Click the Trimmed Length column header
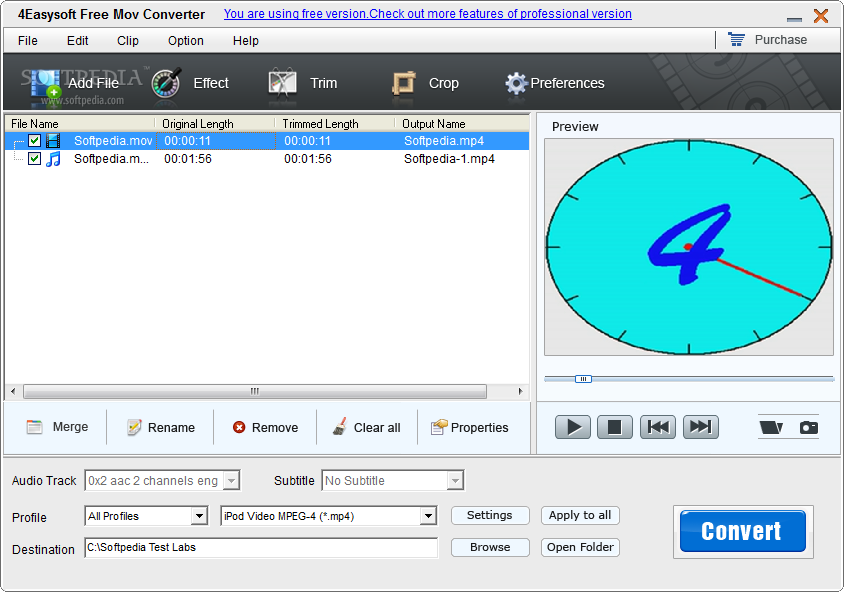Viewport: 844px width, 592px height. coord(335,124)
